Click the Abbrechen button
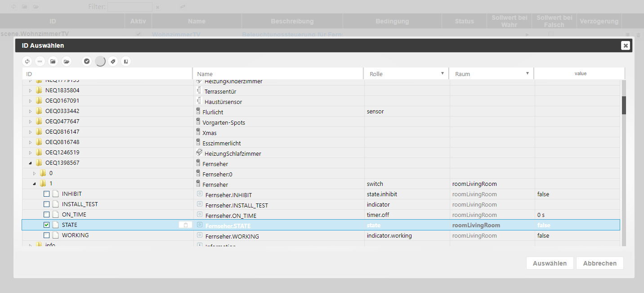 (599, 263)
